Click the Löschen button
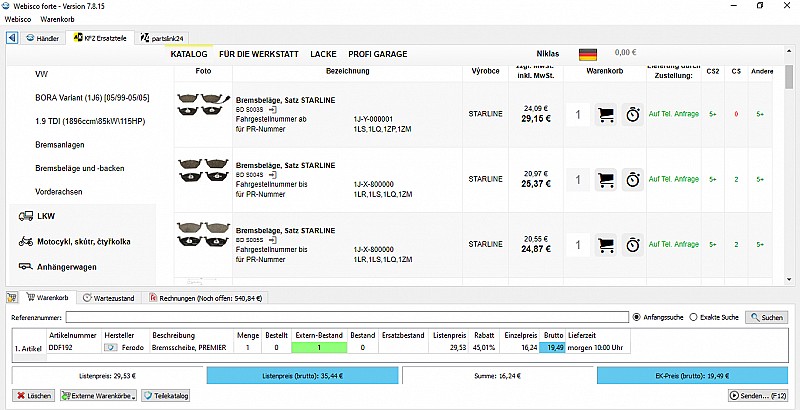 click(34, 396)
